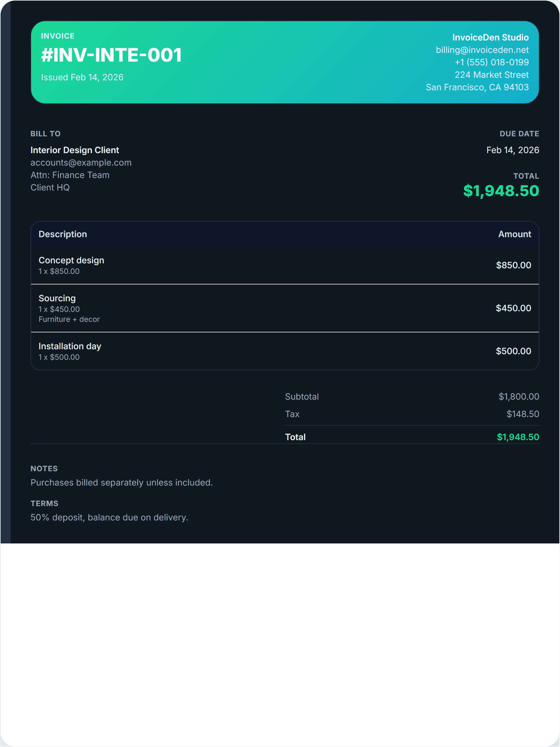The image size is (560, 747).
Task: Click the accounts@example.com email
Action: 81,162
